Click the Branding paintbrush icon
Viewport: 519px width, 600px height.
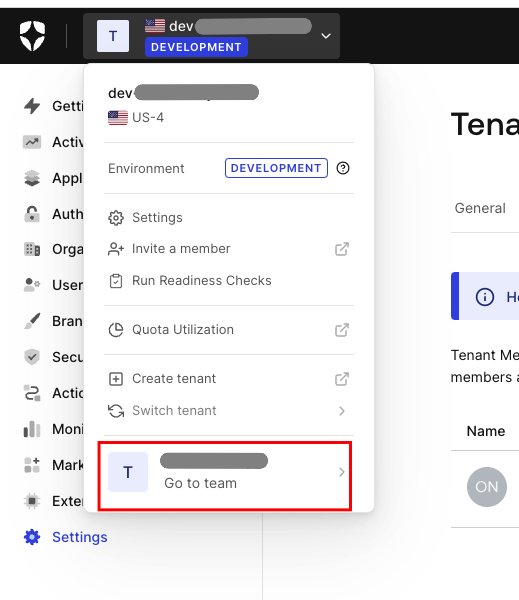point(32,321)
